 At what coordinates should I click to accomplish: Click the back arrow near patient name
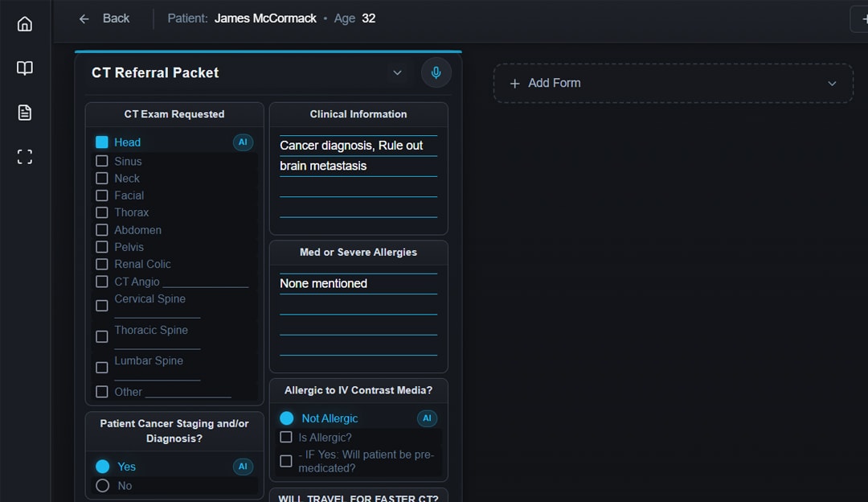click(x=84, y=18)
